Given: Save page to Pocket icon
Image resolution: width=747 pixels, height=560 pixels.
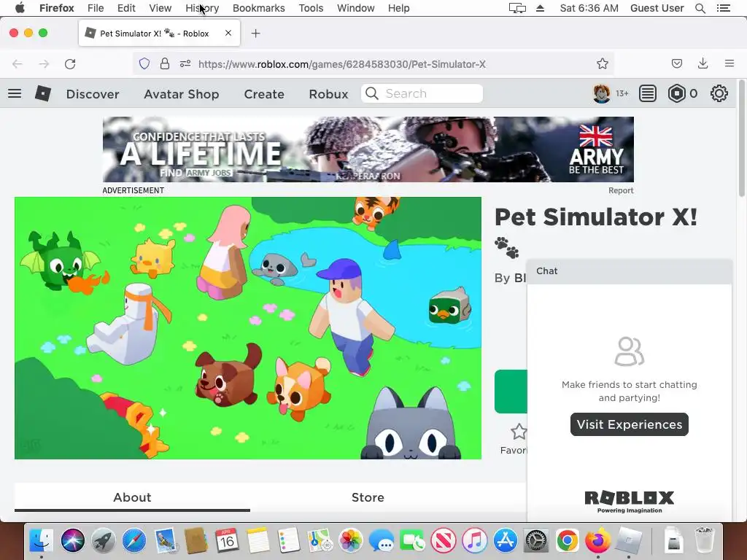Looking at the screenshot, I should tap(677, 64).
